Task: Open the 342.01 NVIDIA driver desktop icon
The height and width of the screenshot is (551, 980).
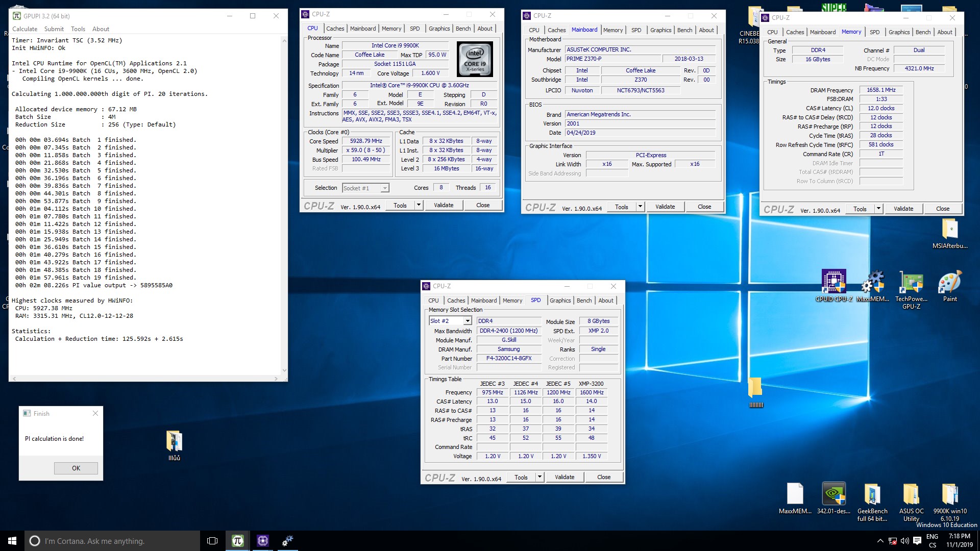Action: click(834, 498)
